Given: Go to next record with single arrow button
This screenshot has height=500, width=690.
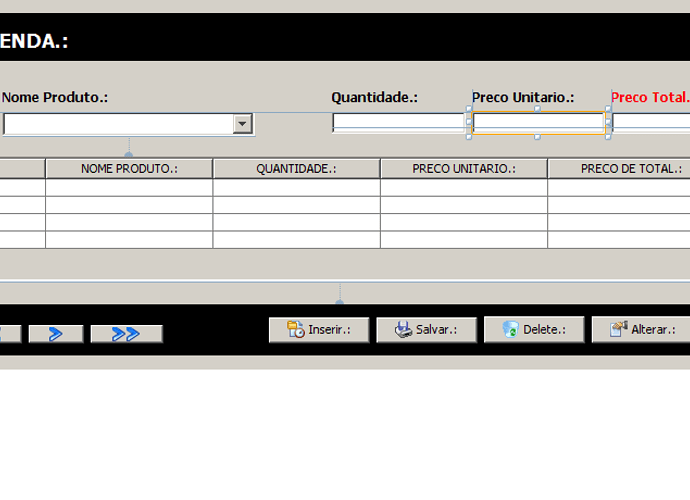Looking at the screenshot, I should [56, 334].
